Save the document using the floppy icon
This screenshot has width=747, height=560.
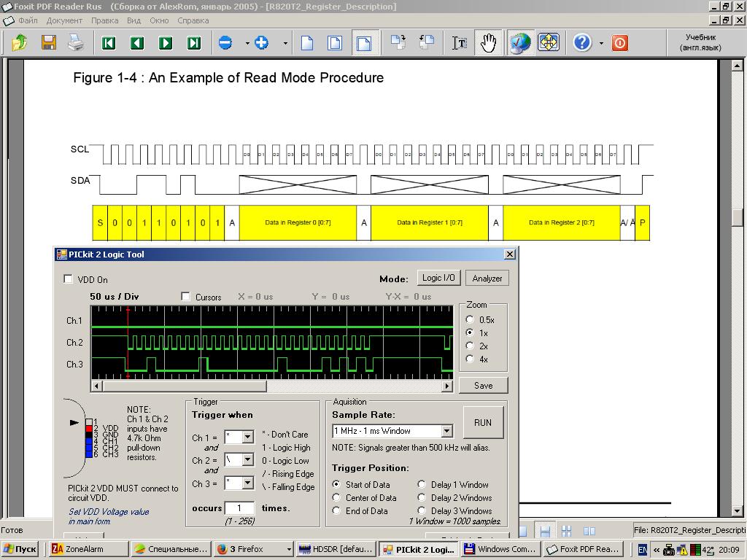pos(49,43)
